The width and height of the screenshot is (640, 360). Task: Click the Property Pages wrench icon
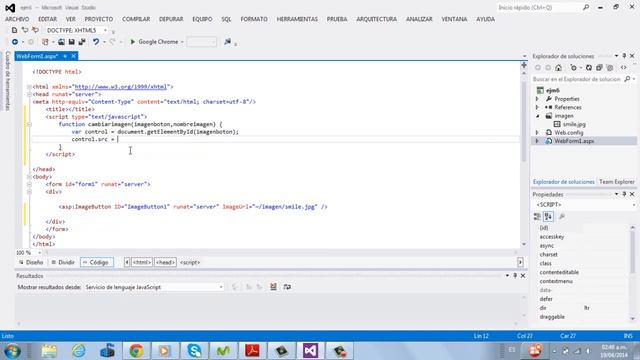[562, 216]
